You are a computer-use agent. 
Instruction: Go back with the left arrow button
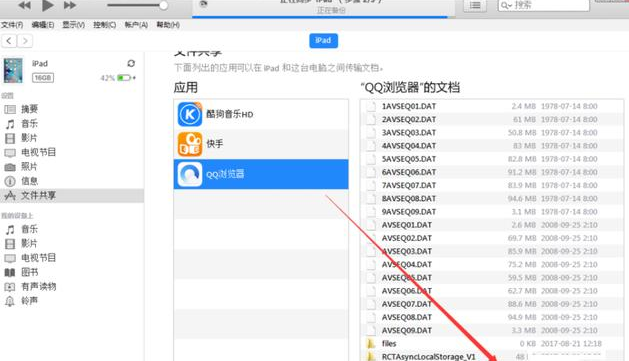pyautogui.click(x=9, y=41)
